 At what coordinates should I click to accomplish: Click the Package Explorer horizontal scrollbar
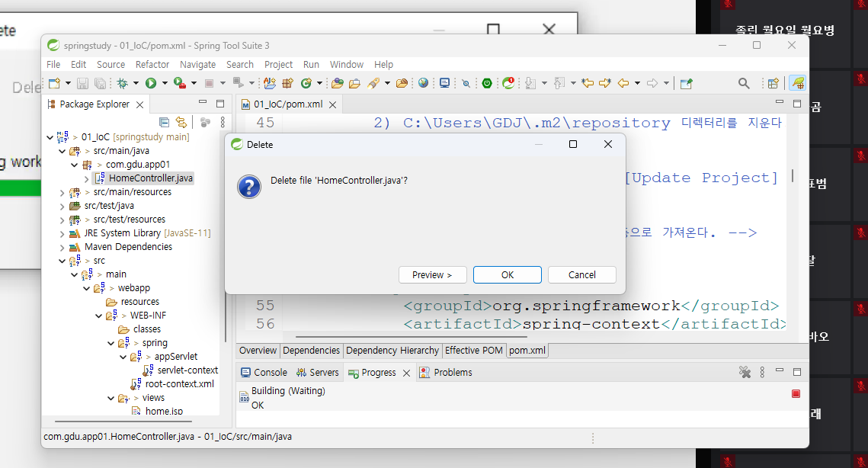click(x=123, y=422)
